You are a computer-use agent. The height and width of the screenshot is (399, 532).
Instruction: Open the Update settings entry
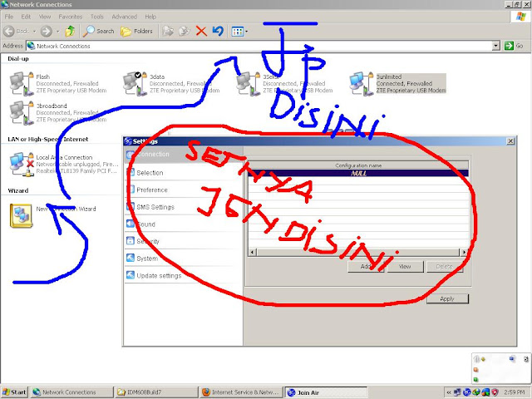click(159, 276)
